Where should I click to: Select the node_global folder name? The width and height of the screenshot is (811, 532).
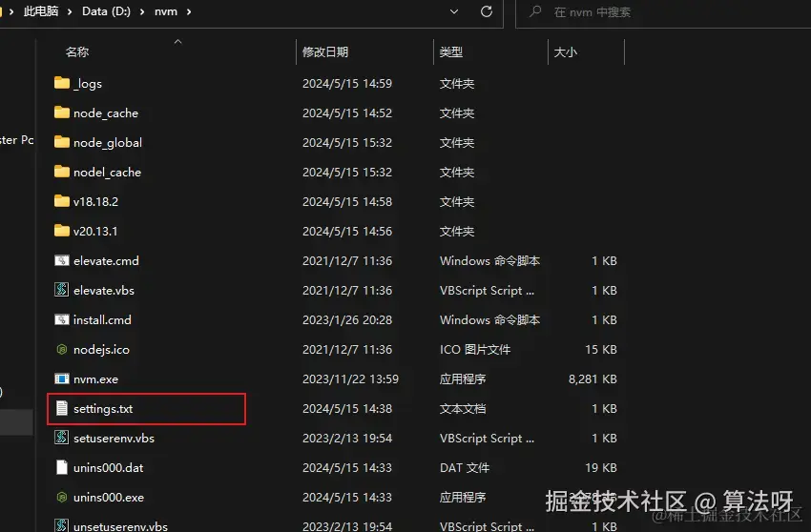click(x=108, y=143)
